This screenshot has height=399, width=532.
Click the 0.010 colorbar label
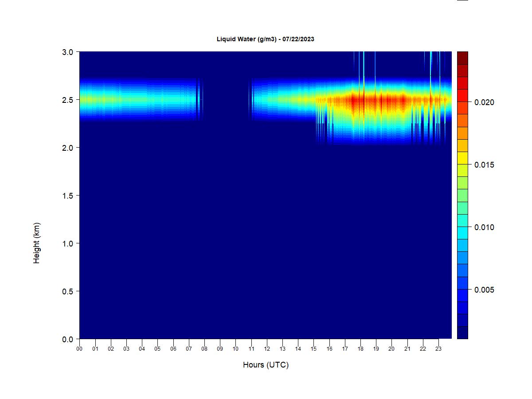484,227
